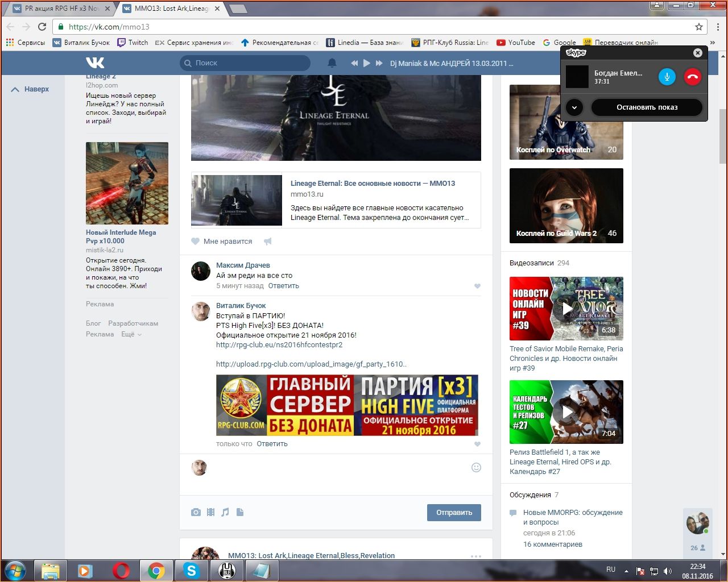Open the upload.rpg-club.com image link
This screenshot has width=728, height=582.
[311, 364]
